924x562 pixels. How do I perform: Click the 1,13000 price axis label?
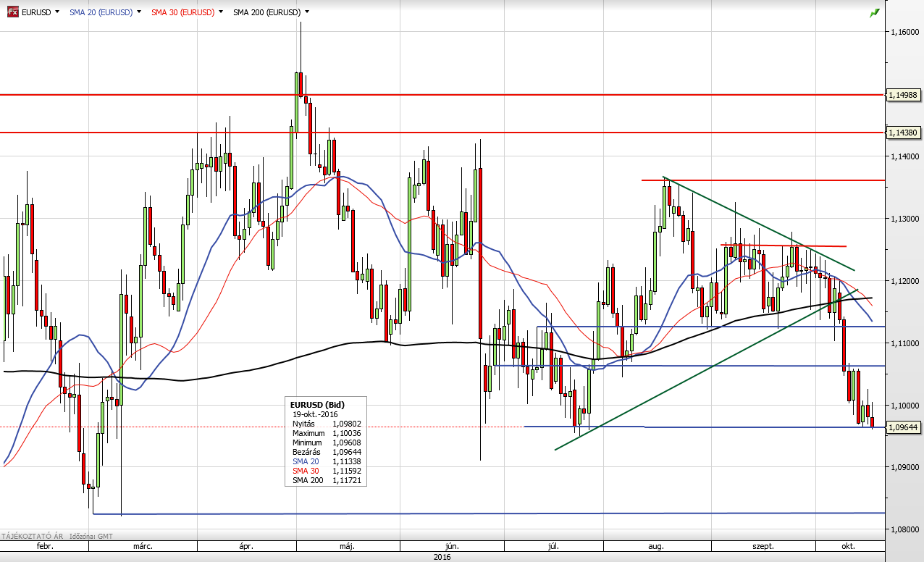(906, 219)
